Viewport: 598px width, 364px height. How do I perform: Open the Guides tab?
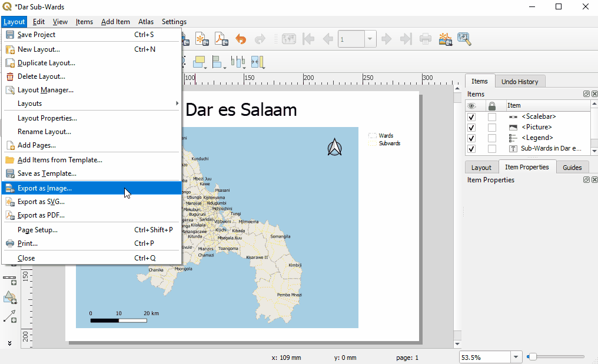pyautogui.click(x=572, y=168)
